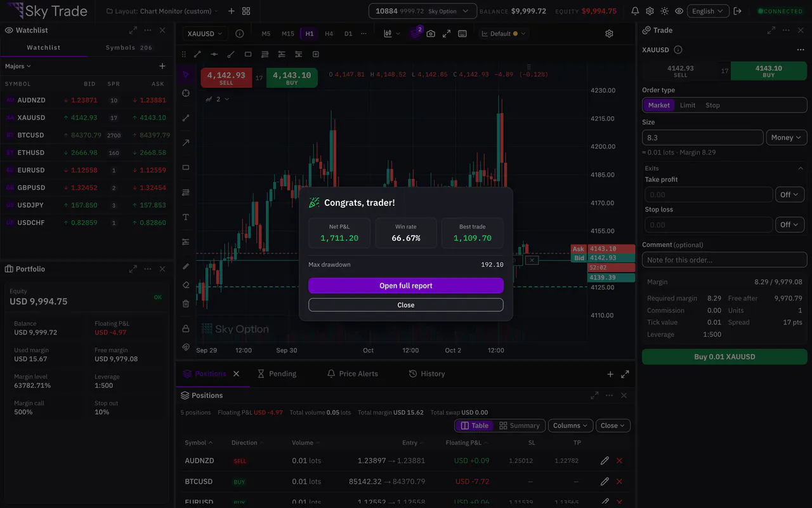The image size is (812, 508).
Task: Click the red SELL 4,142.93 chart button
Action: click(226, 78)
